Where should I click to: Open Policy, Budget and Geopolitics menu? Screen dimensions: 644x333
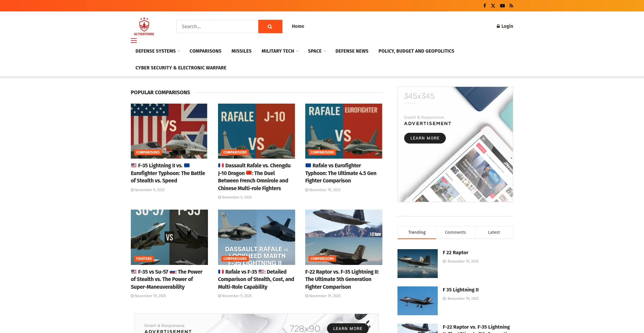coord(416,51)
